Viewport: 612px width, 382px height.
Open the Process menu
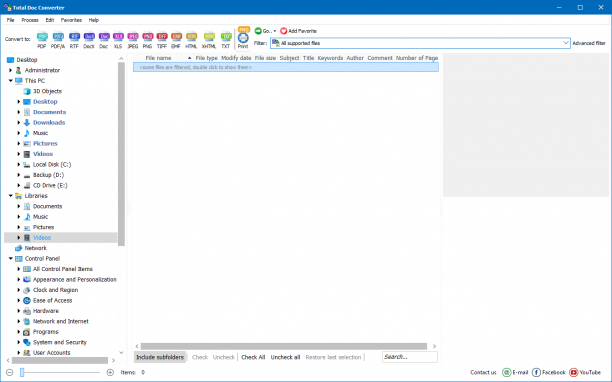30,20
